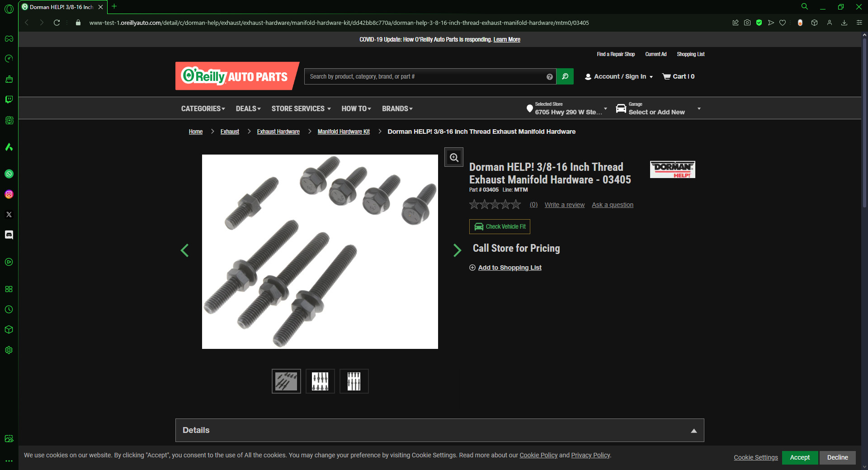Open WhatsApp messenger in sidebar
The height and width of the screenshot is (470, 868).
9,174
